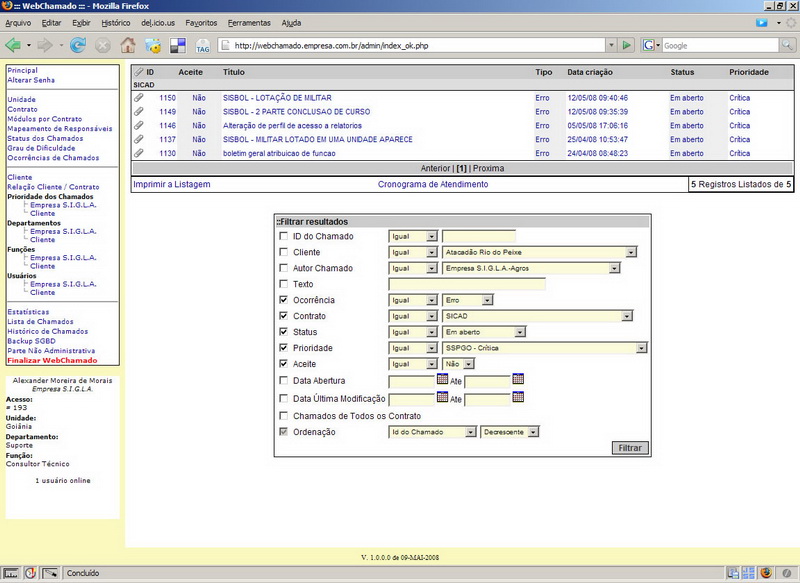800x583 pixels.
Task: Open attachment clip icon for ticket 1150
Action: [x=139, y=98]
